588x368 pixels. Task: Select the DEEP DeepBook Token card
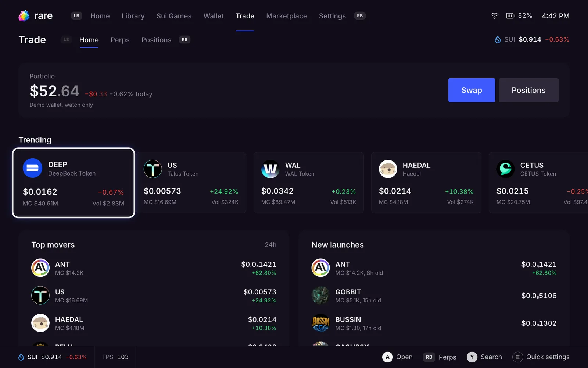click(x=73, y=183)
